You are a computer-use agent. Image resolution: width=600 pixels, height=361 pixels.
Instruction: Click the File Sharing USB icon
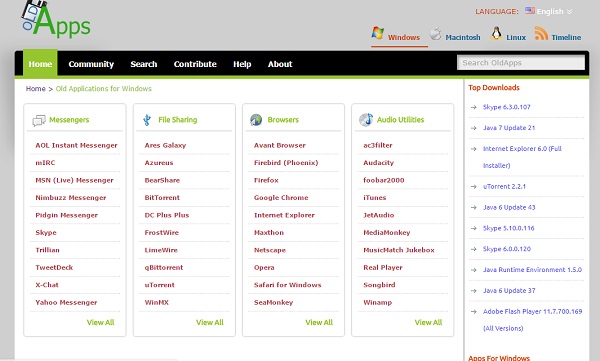(147, 120)
